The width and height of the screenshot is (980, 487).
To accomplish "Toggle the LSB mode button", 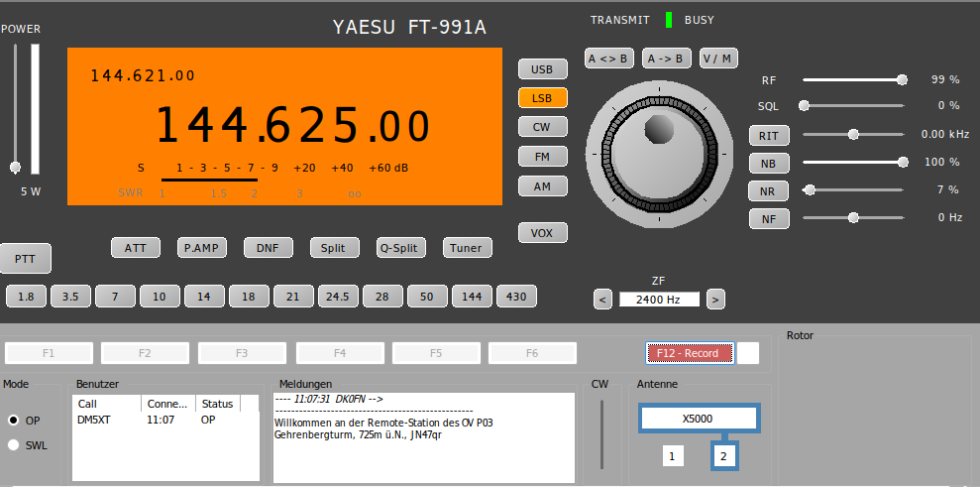I will click(x=542, y=98).
